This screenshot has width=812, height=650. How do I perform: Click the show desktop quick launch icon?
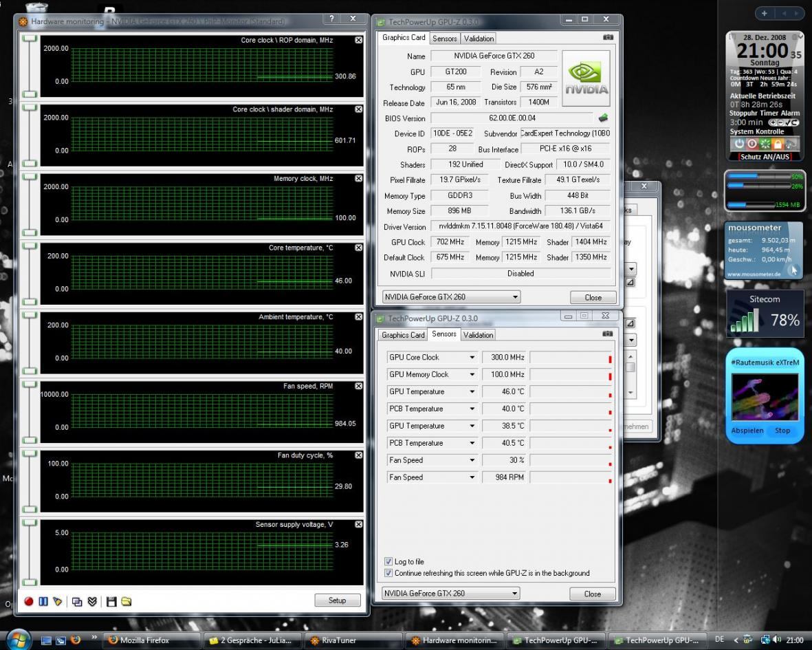pyautogui.click(x=46, y=640)
